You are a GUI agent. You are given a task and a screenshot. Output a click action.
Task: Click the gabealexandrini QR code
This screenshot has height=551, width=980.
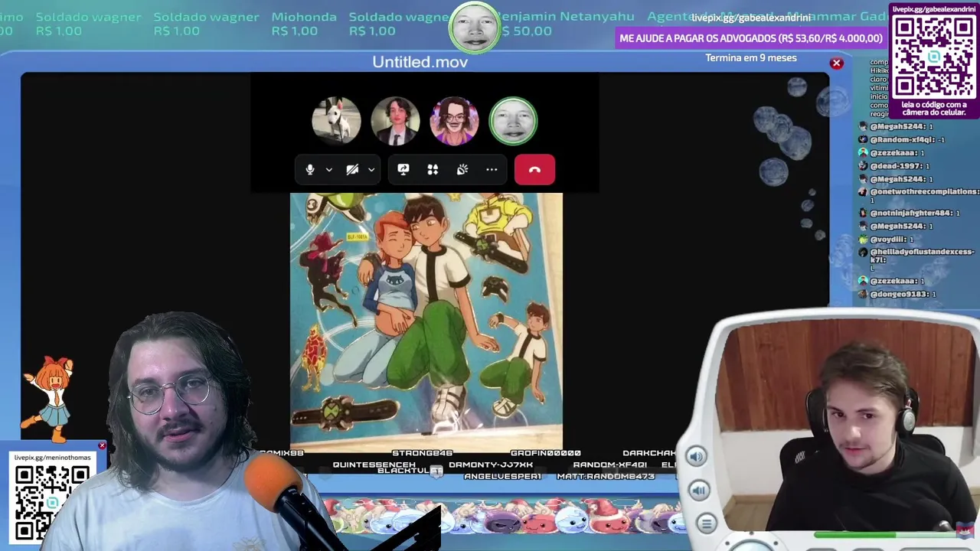[x=933, y=57]
